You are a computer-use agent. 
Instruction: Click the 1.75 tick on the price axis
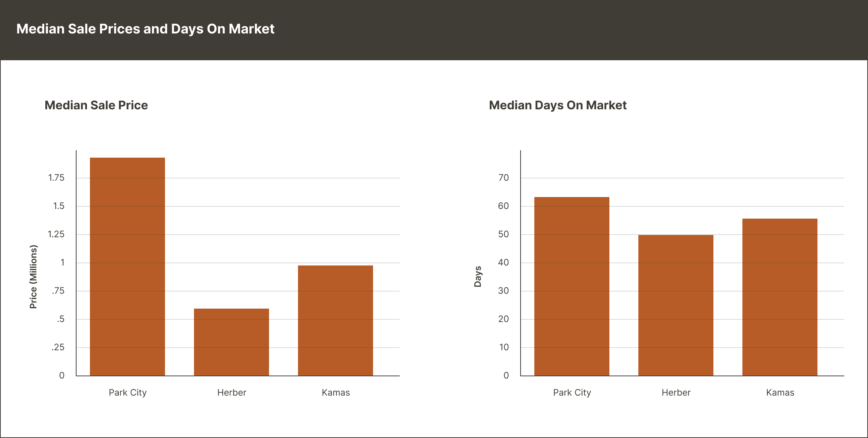tap(56, 178)
